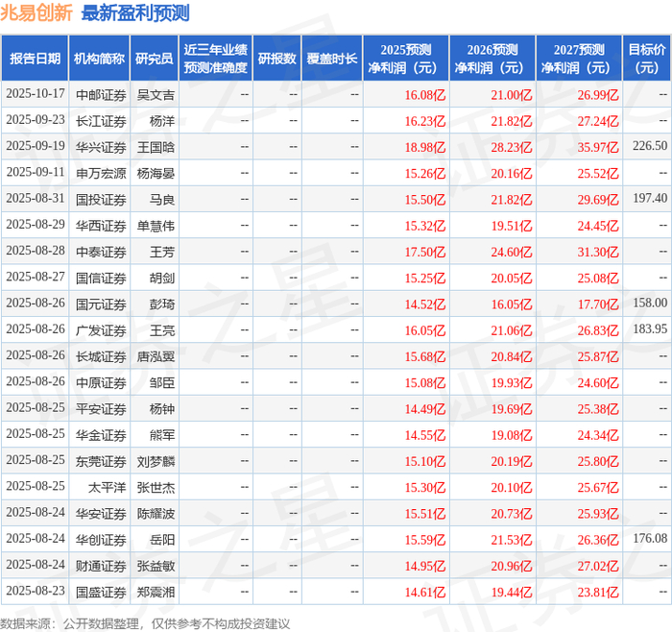Click the 目标价 column header

646,59
